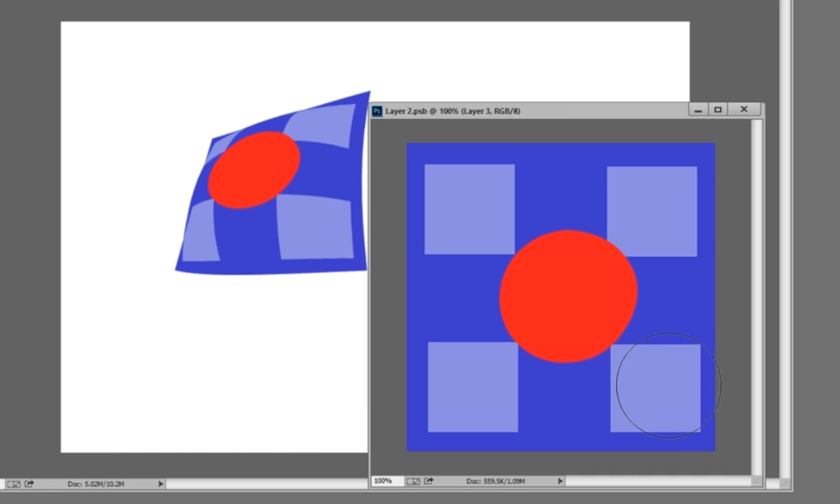Click the red ellipse in Layer 2.psb canvas
The height and width of the screenshot is (504, 840).
pyautogui.click(x=568, y=296)
